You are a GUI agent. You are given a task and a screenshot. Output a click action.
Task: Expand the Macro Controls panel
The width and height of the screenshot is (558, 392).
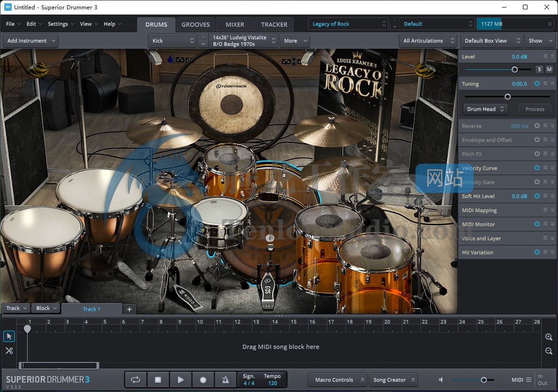click(x=337, y=380)
